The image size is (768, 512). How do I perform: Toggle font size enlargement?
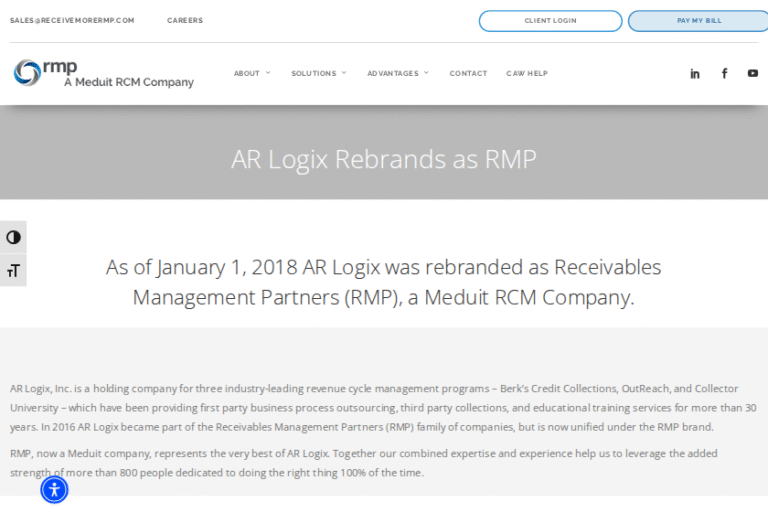(x=13, y=270)
